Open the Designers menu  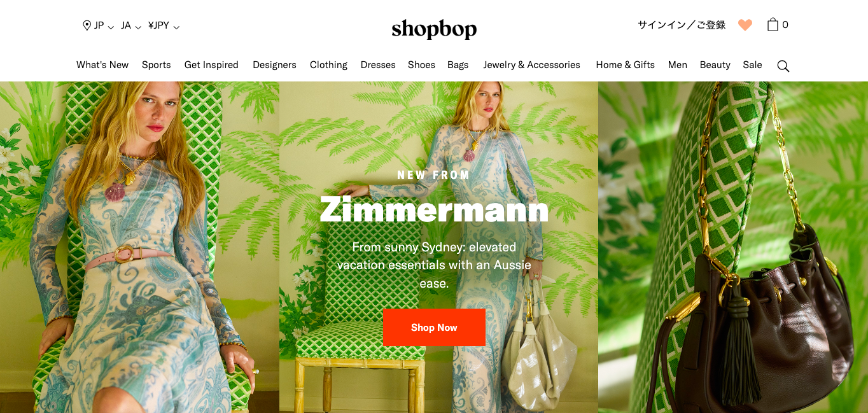coord(274,65)
